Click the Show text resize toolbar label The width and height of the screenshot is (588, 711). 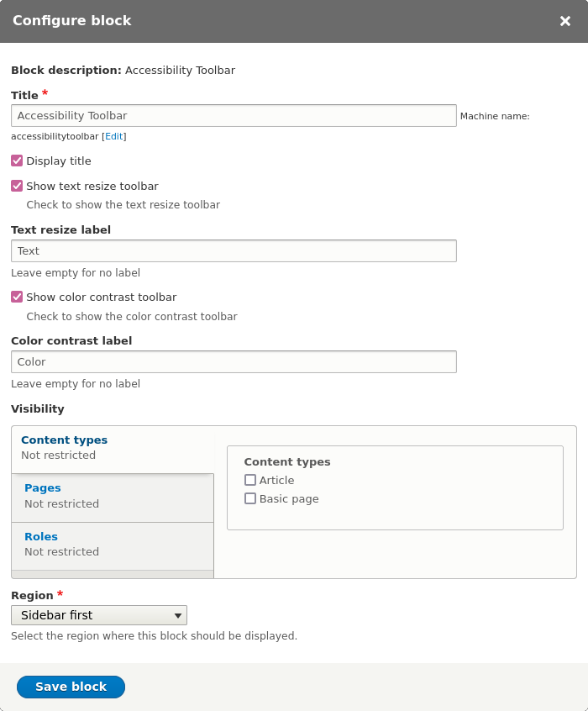(x=92, y=186)
